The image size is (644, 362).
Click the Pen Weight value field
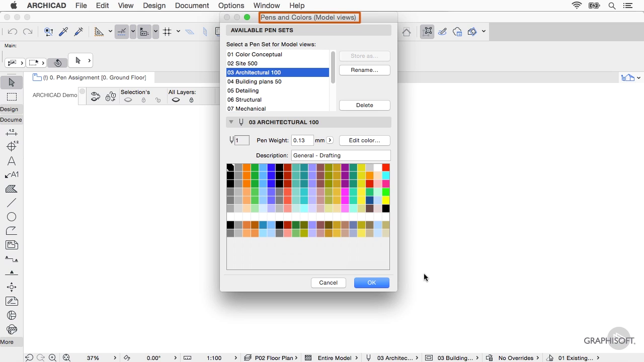302,140
